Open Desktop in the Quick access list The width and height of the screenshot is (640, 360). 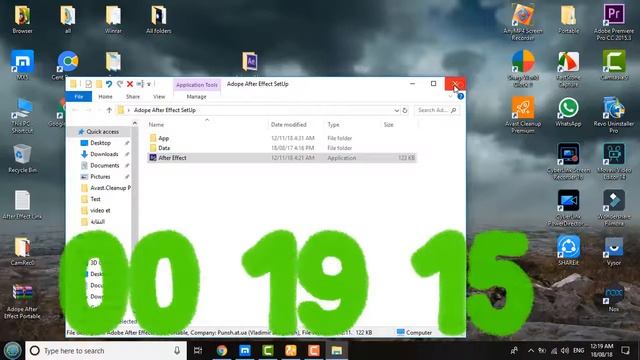click(x=100, y=143)
